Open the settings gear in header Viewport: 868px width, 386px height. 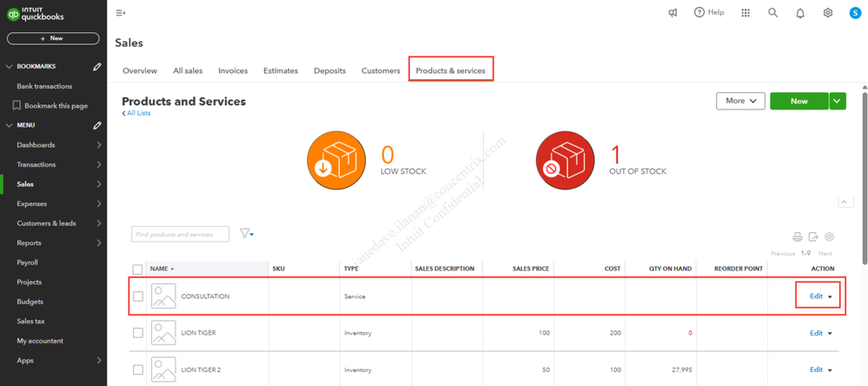coord(827,13)
